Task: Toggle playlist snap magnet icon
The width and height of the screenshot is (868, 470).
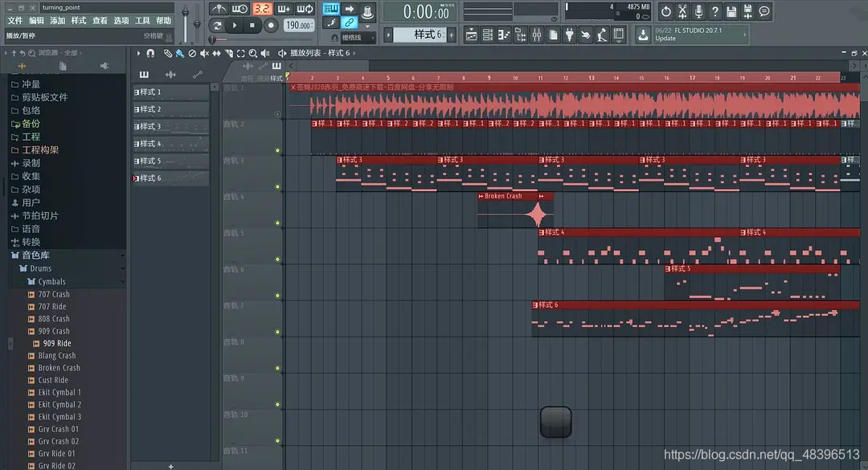Action: [x=150, y=53]
